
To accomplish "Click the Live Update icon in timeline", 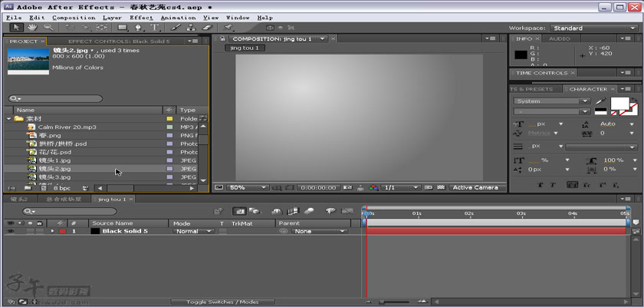I will click(x=239, y=211).
